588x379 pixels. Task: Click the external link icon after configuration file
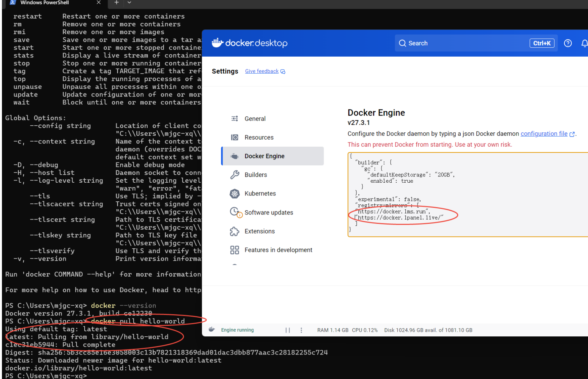point(572,134)
